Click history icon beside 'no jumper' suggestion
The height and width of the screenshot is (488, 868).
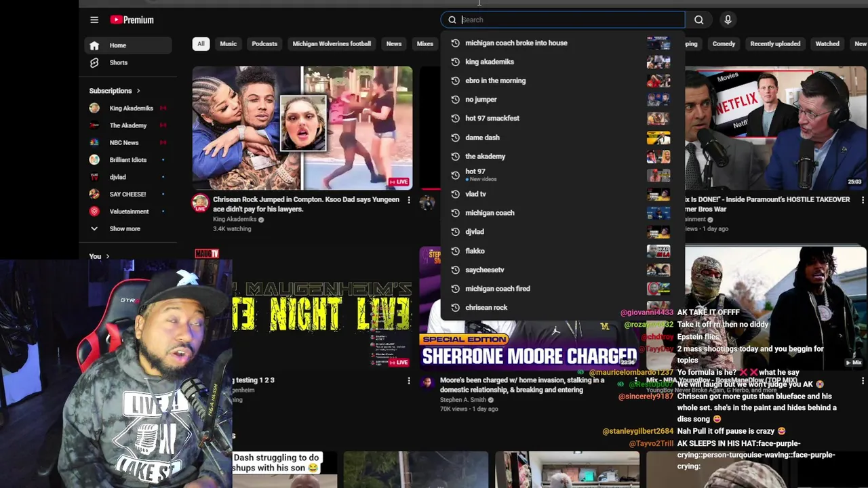click(455, 100)
